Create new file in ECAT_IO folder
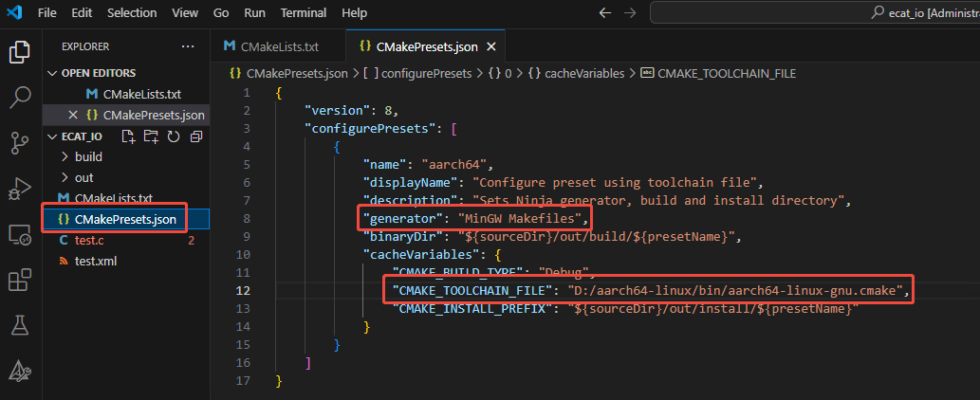Screen dimensions: 980x400 (x=128, y=136)
